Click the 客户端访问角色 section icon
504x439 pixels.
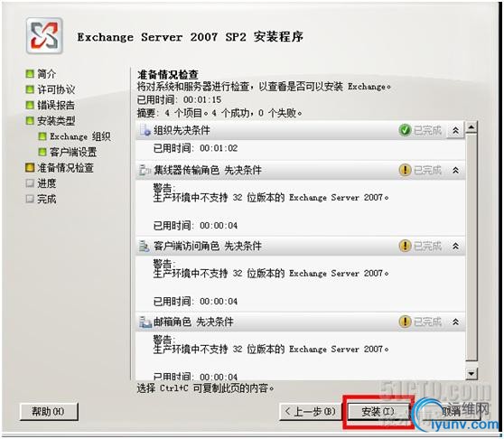click(x=145, y=247)
